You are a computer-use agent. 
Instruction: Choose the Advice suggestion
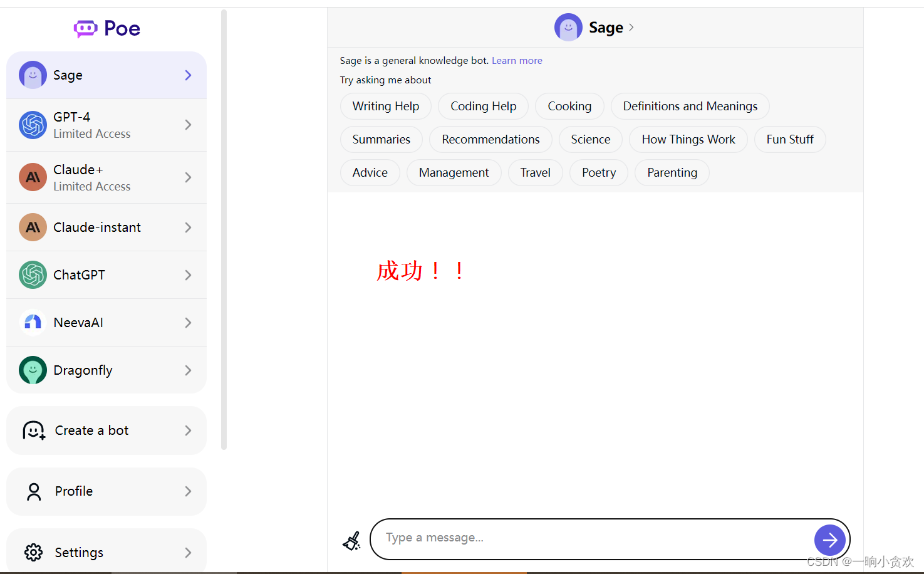(370, 173)
